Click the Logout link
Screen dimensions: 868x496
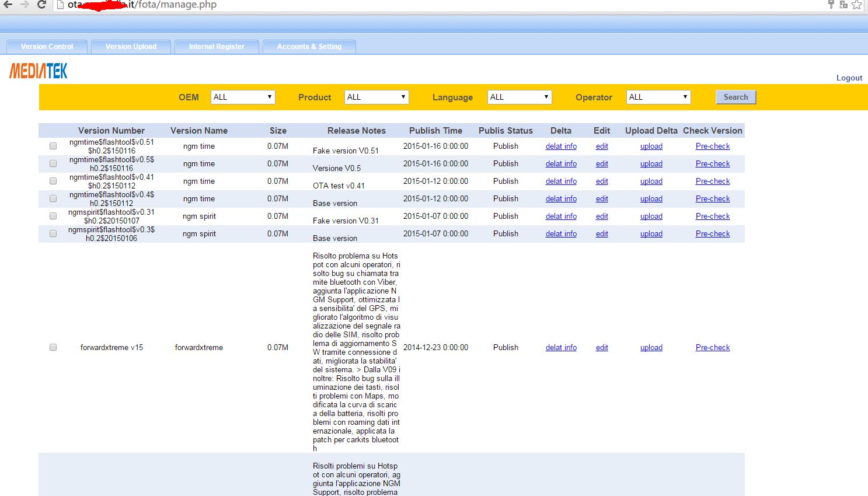pos(849,78)
